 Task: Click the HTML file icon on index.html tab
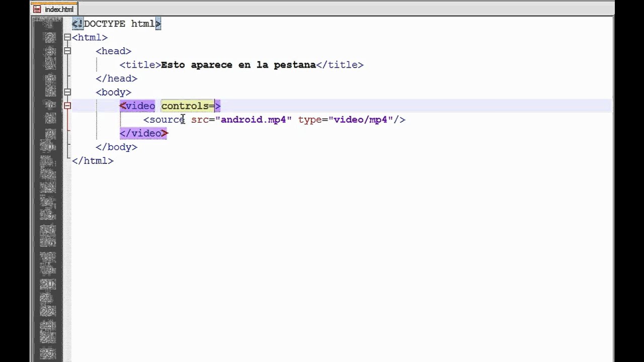pyautogui.click(x=37, y=9)
